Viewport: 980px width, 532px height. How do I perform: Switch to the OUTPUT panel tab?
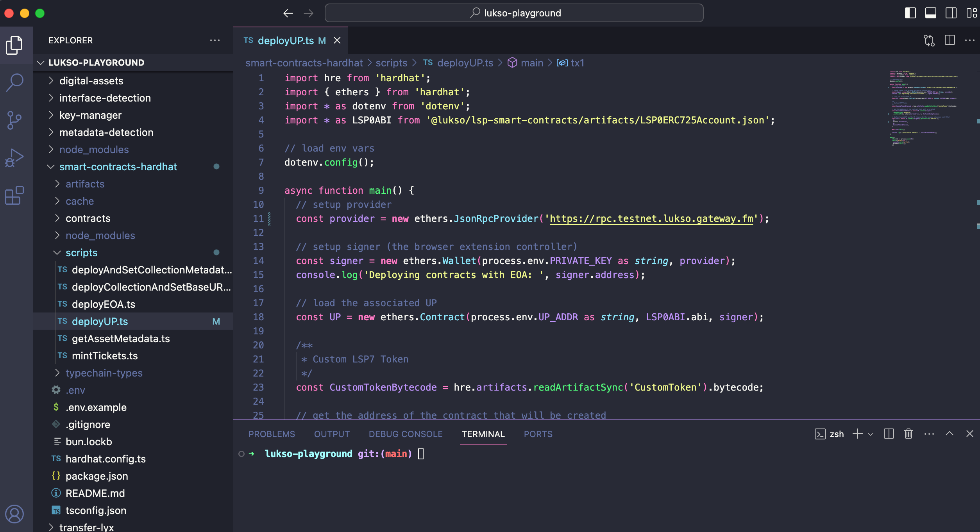(332, 434)
